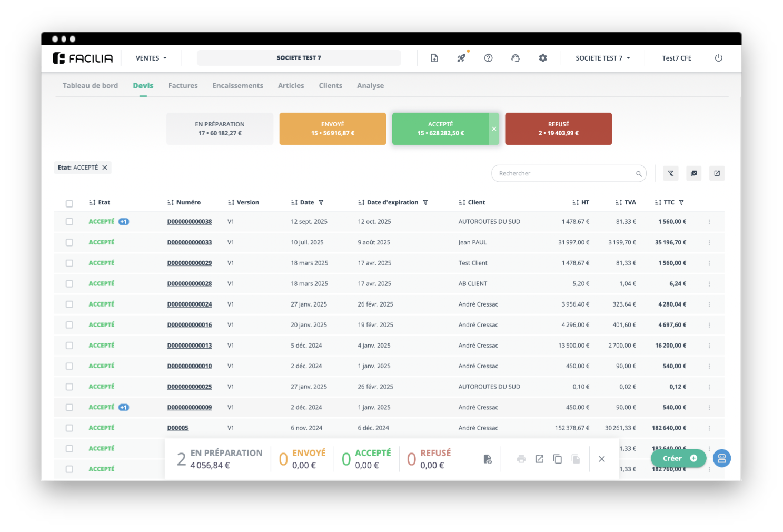Click the power logout icon

(718, 58)
